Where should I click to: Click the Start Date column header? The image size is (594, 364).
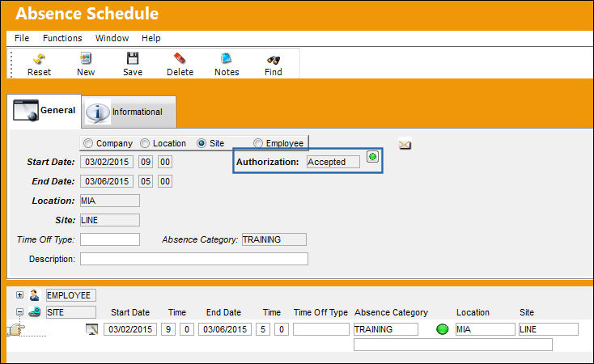130,312
